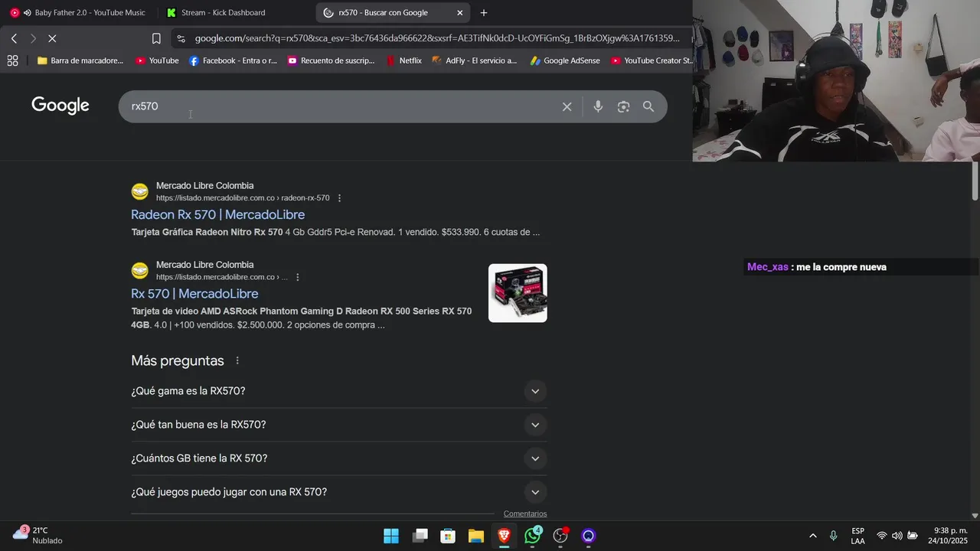Image resolution: width=980 pixels, height=551 pixels.
Task: Open the apps grid in bookmarks bar
Action: (x=12, y=60)
